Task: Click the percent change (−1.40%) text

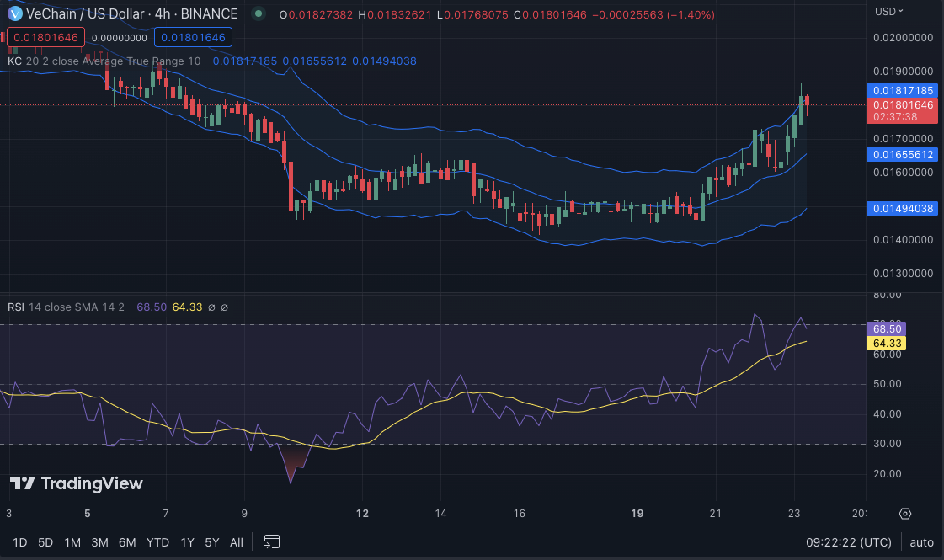Action: coord(691,14)
